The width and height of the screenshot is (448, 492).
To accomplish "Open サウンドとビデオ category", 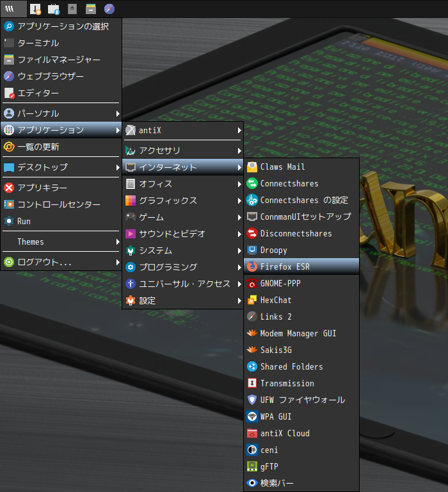I will (x=183, y=234).
